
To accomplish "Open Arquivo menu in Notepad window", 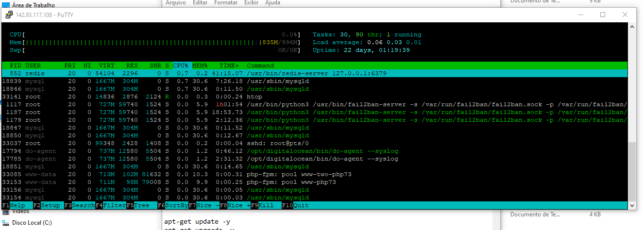I will (175, 2).
